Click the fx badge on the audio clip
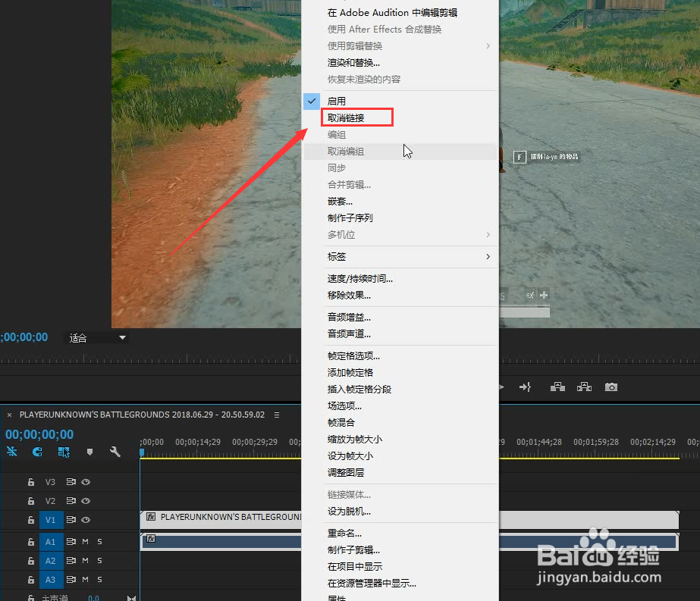The height and width of the screenshot is (601, 700). tap(152, 539)
